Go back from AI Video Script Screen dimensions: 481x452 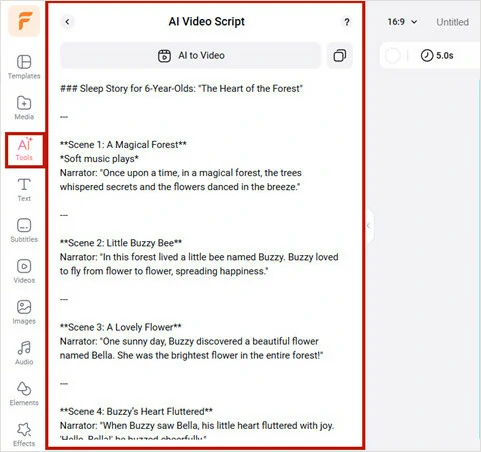(67, 22)
